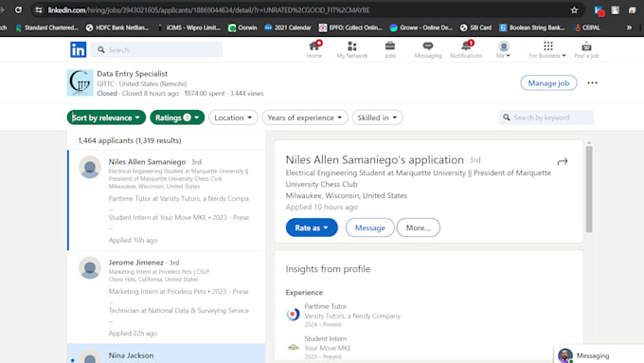Click the GITTC company logo
Screen dimensions: 644x363
pyautogui.click(x=80, y=82)
